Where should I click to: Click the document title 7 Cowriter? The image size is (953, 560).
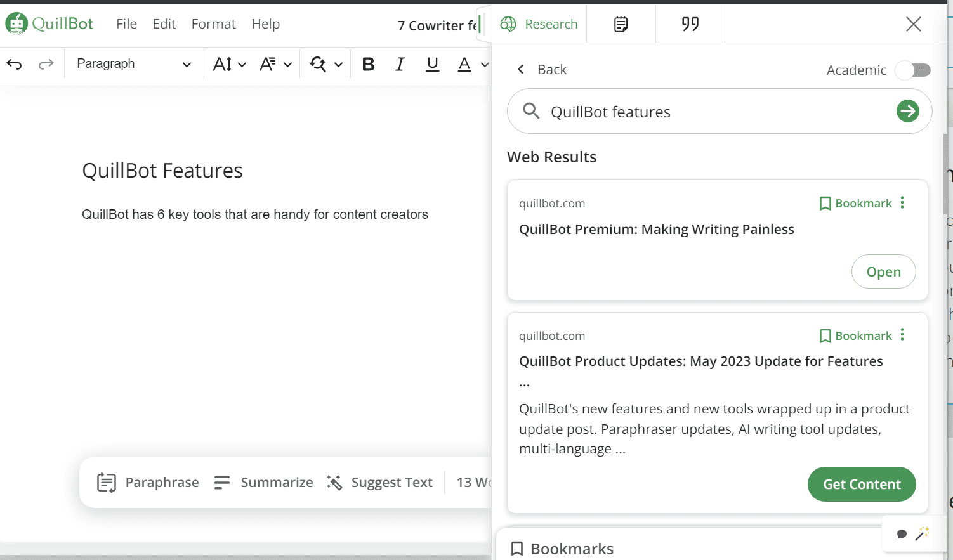click(x=437, y=25)
